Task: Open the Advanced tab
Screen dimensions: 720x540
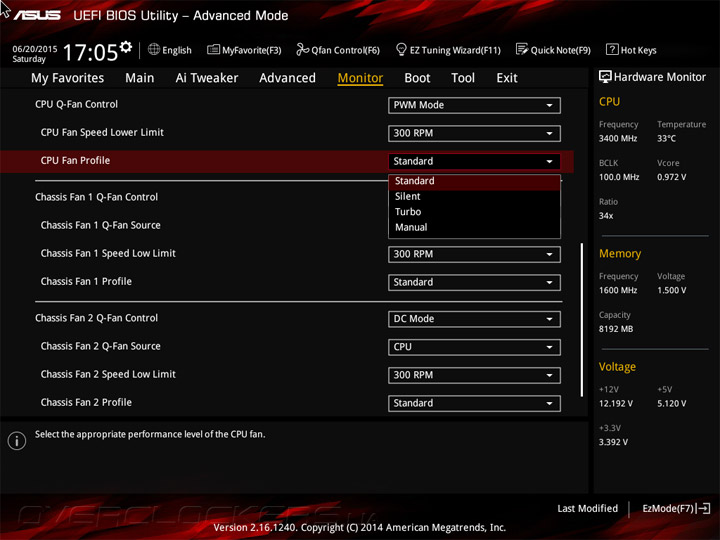Action: [287, 78]
